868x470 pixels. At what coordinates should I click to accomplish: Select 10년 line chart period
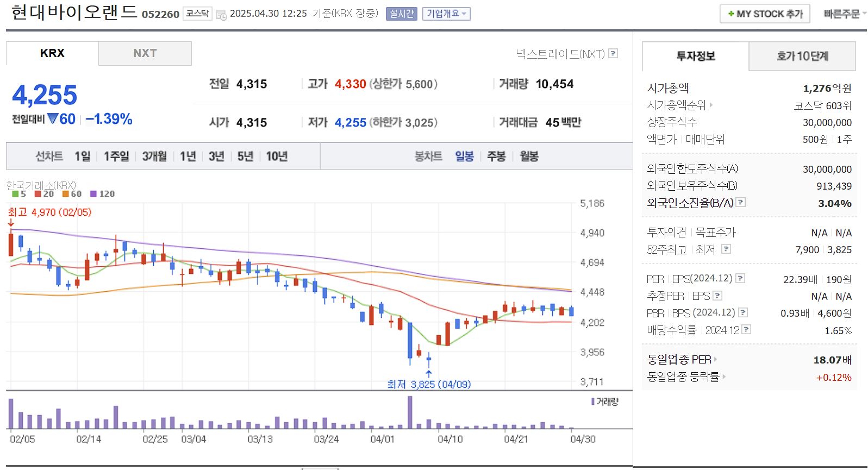(x=277, y=156)
